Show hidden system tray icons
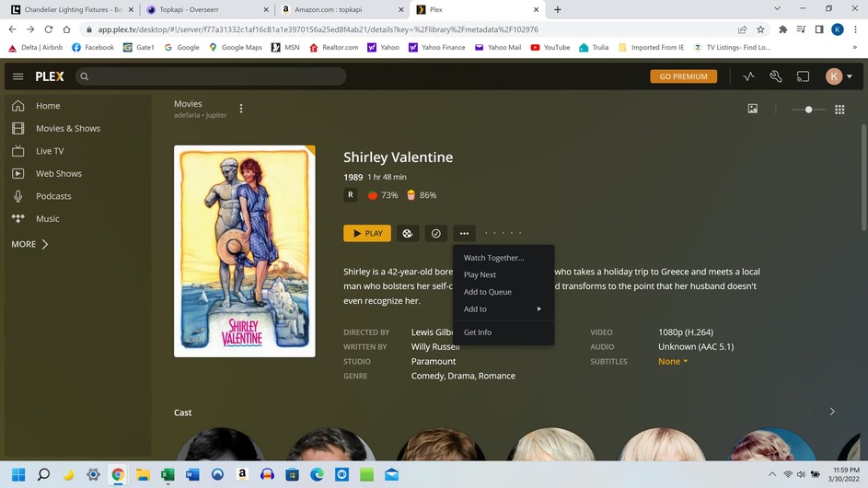 (x=771, y=475)
